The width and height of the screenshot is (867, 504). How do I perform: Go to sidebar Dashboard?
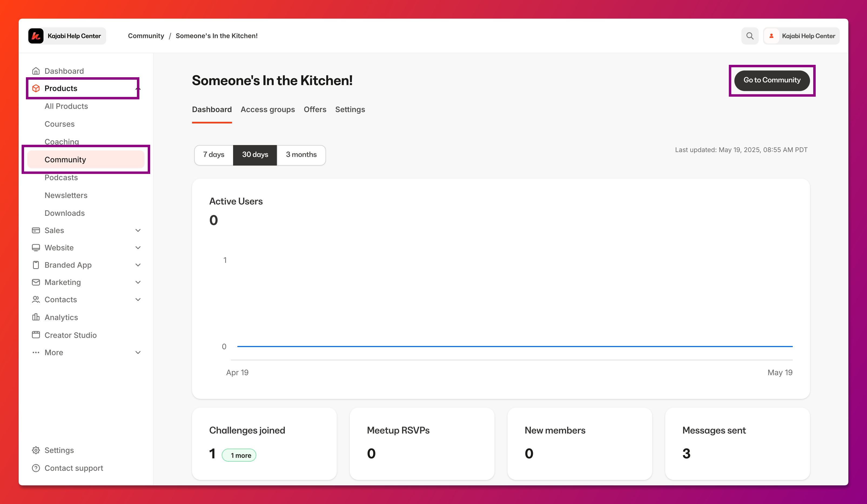click(x=64, y=71)
